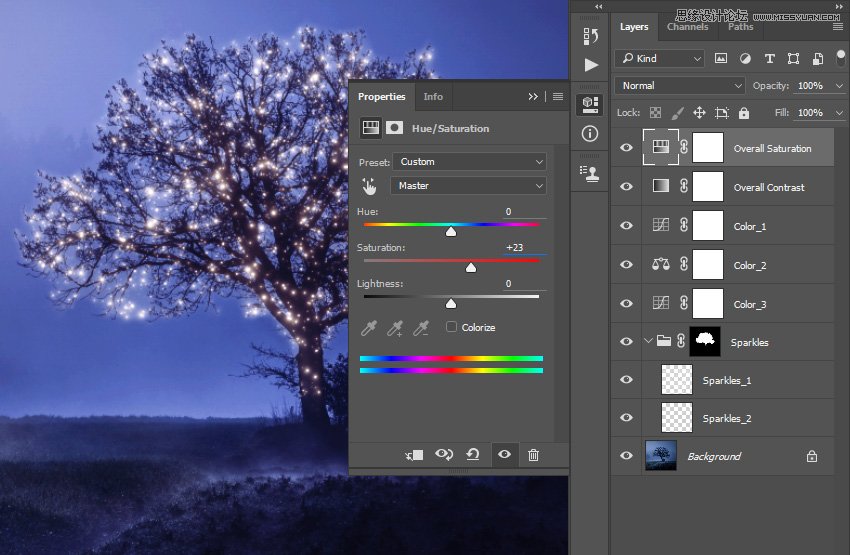The height and width of the screenshot is (555, 850).
Task: Hide the Overall Contrast layer
Action: click(x=626, y=187)
